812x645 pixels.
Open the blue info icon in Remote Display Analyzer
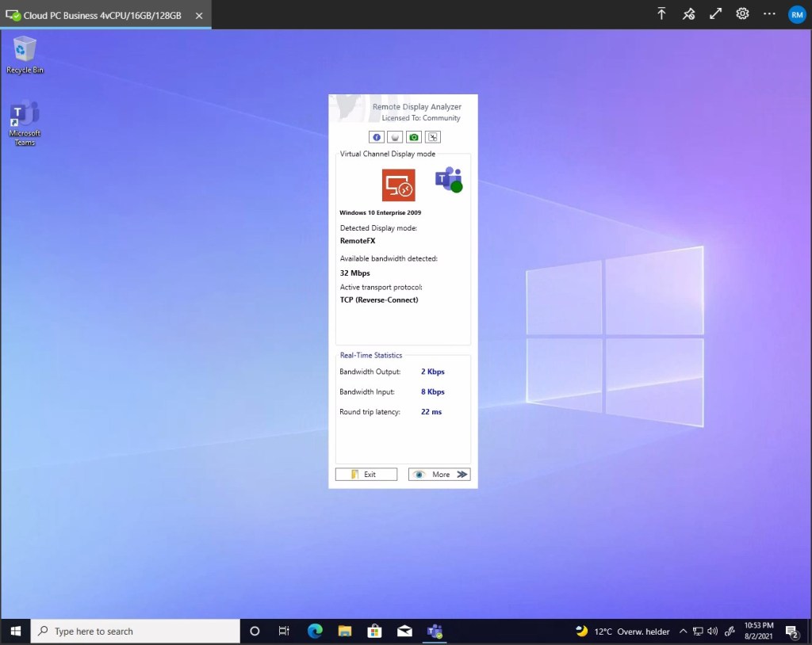click(x=377, y=137)
